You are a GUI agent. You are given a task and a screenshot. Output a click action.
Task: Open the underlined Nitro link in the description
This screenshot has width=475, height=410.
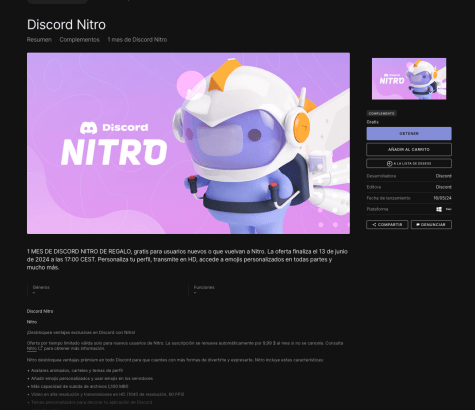pyautogui.click(x=32, y=348)
